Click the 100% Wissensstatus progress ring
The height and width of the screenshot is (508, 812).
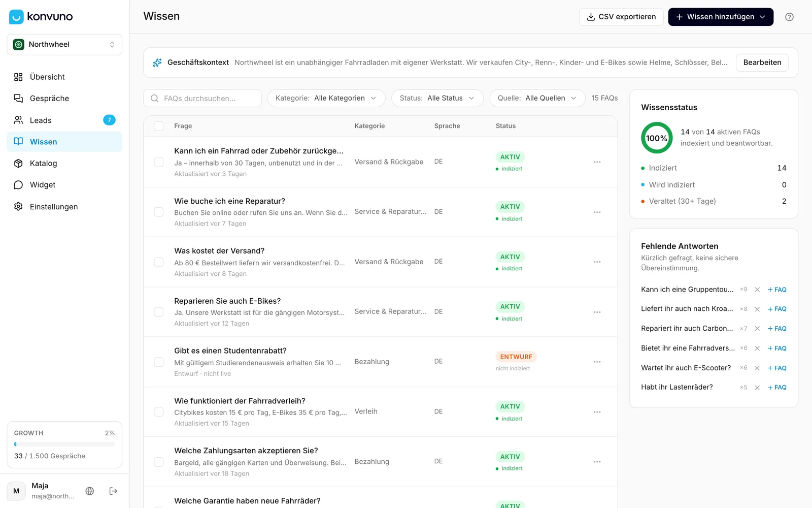tap(657, 138)
